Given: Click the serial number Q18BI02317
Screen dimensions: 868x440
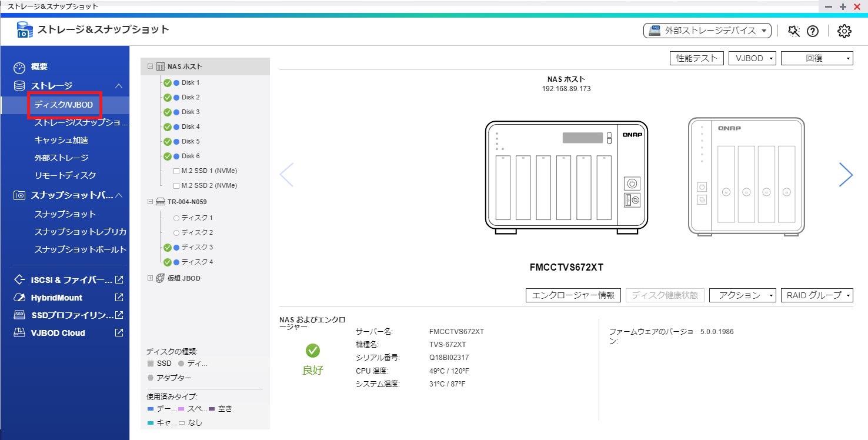Looking at the screenshot, I should point(449,358).
